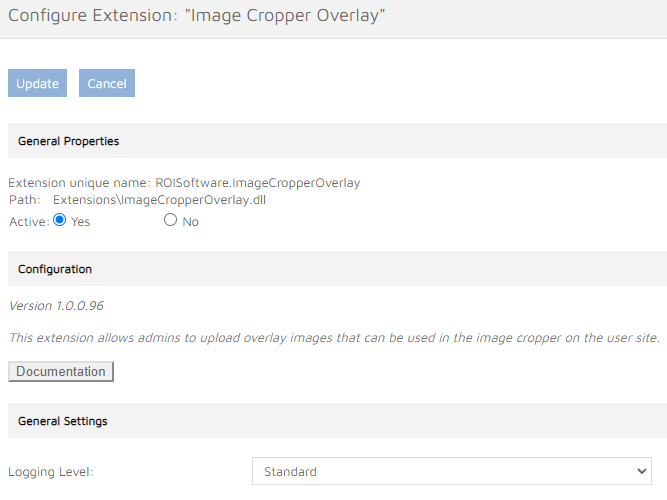Click the Version 1.0.0.96 text
This screenshot has height=500, width=667.
click(x=56, y=304)
